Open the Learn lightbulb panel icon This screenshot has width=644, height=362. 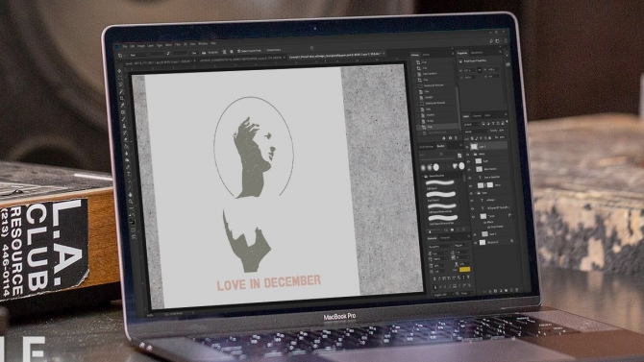(508, 54)
